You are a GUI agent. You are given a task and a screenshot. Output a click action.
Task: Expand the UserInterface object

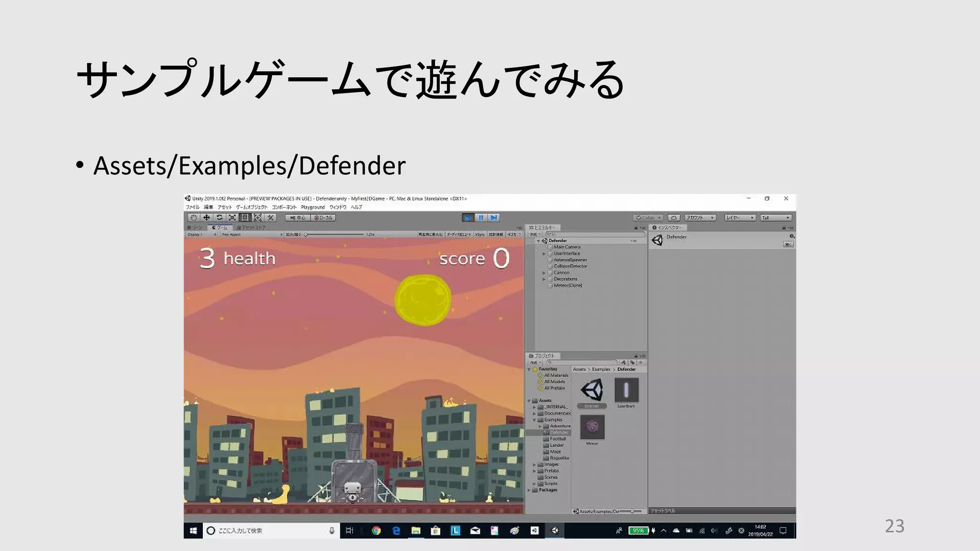click(x=544, y=253)
